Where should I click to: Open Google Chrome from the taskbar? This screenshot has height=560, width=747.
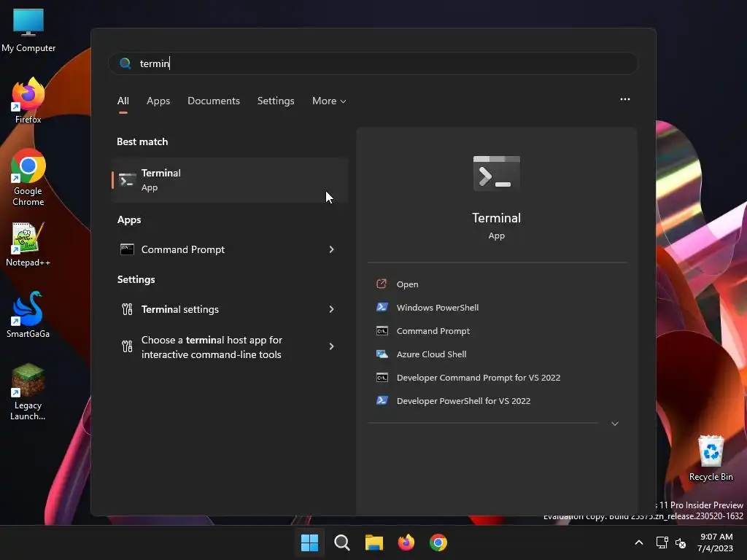point(438,542)
